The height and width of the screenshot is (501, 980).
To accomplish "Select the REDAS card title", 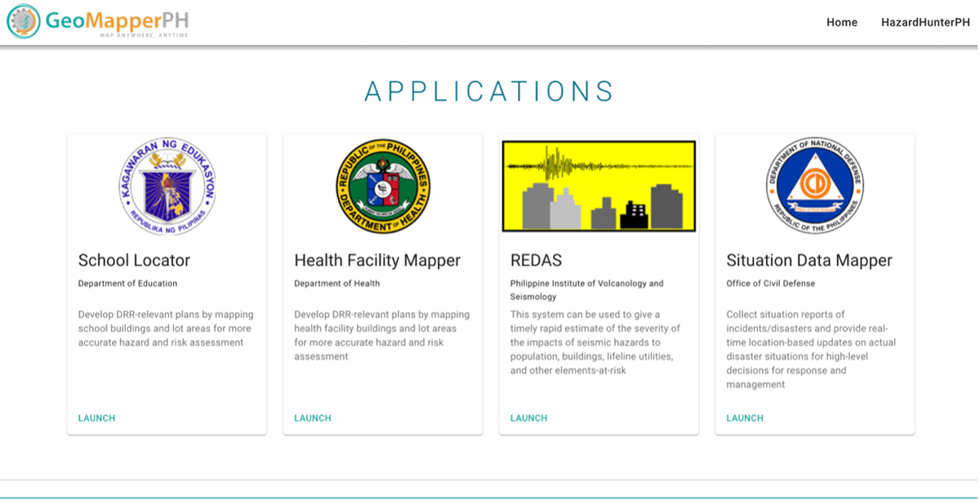I will coord(536,261).
